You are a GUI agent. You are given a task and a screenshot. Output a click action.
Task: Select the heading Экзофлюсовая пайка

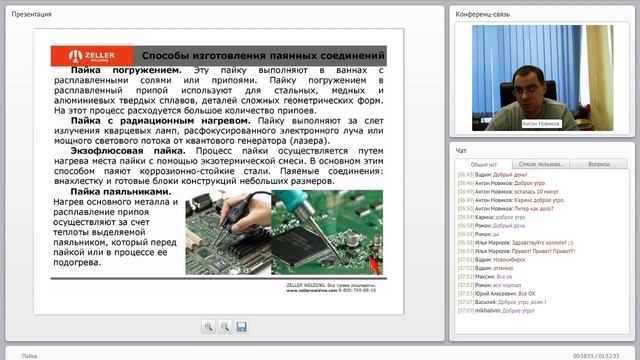(128, 151)
